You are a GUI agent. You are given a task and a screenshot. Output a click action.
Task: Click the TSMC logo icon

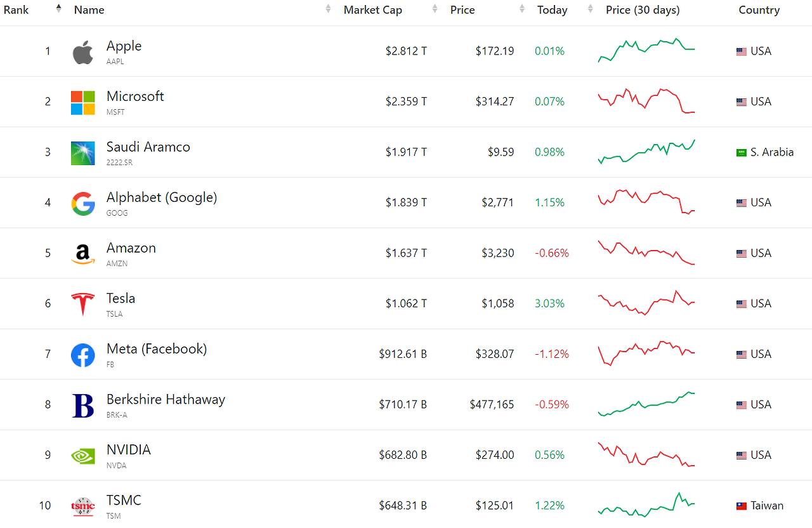pos(82,506)
